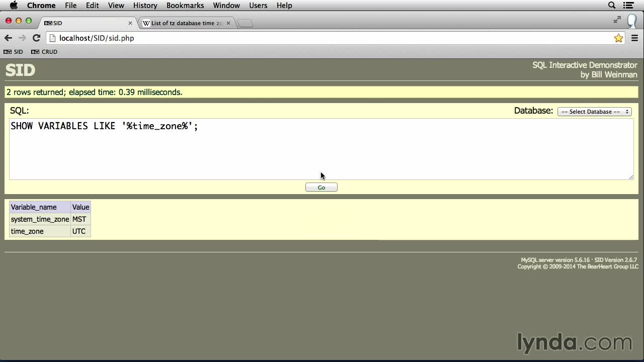Click the browser forward arrow

(x=22, y=38)
